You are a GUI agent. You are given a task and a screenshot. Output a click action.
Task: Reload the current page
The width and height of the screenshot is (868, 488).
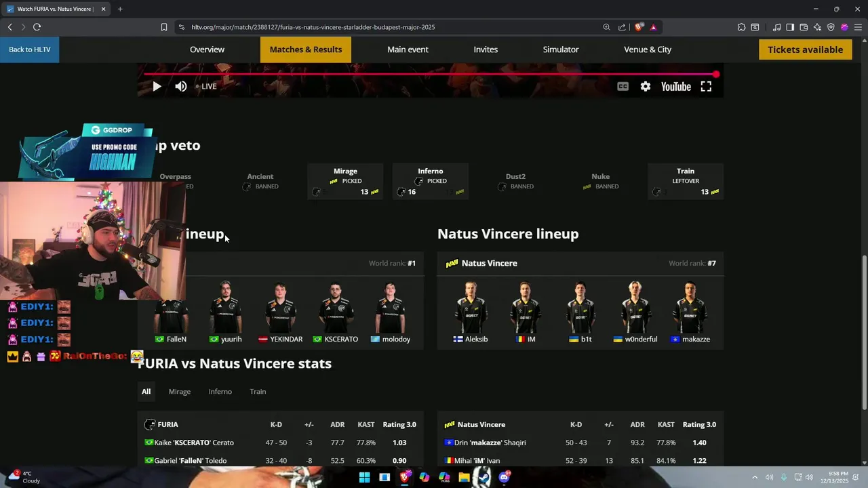point(37,27)
